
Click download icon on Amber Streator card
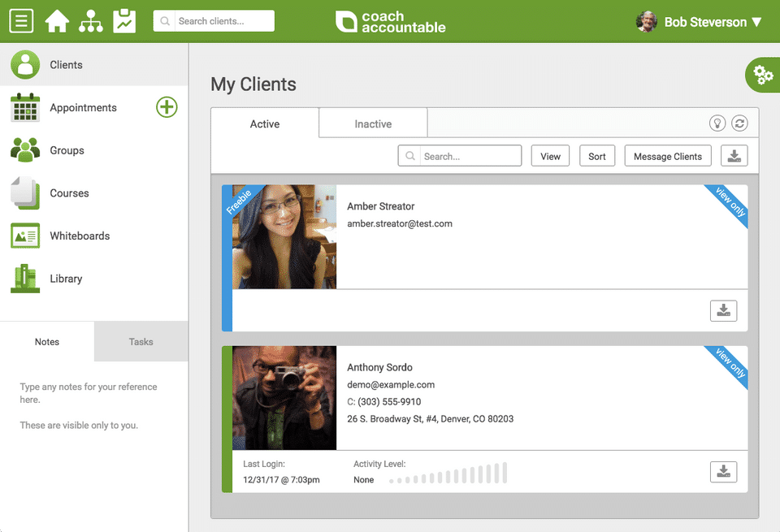coord(723,311)
